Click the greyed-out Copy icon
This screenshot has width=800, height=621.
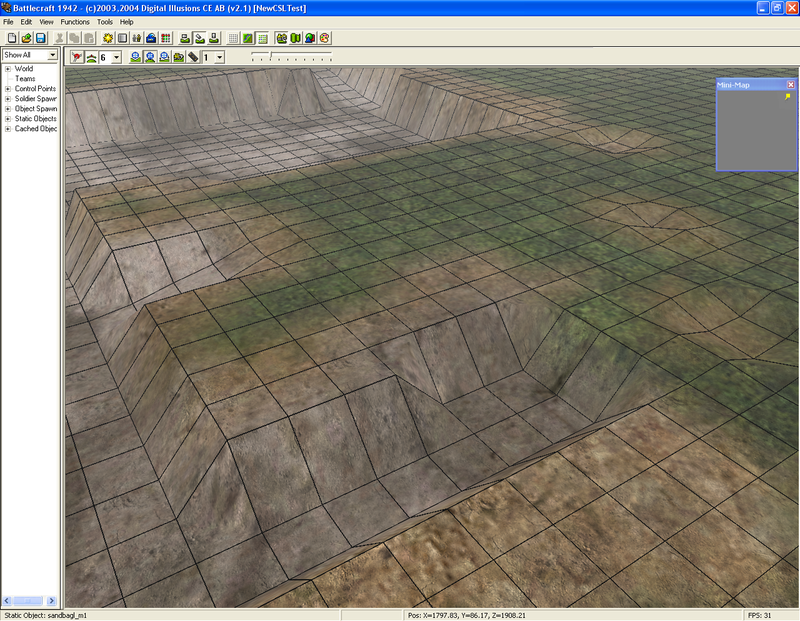click(74, 38)
